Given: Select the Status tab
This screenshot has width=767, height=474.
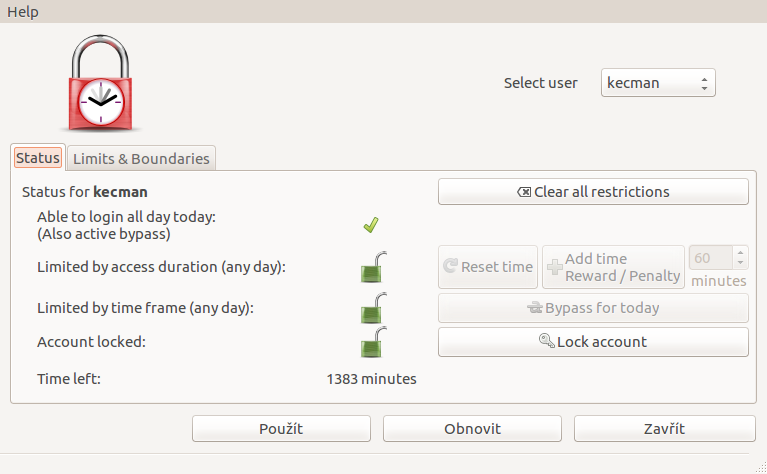Looking at the screenshot, I should click(38, 158).
